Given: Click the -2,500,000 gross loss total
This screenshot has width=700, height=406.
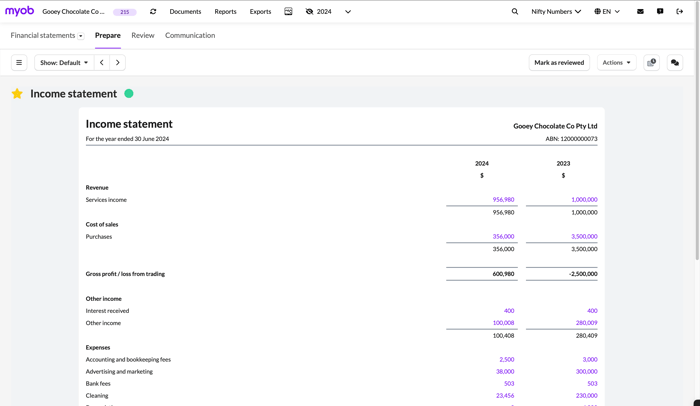Looking at the screenshot, I should 583,274.
